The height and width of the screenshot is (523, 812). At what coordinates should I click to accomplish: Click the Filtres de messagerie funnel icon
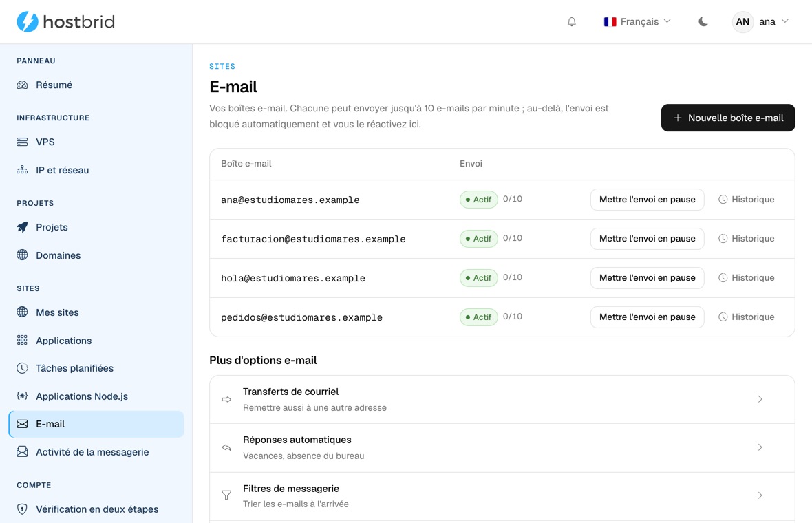click(x=226, y=495)
